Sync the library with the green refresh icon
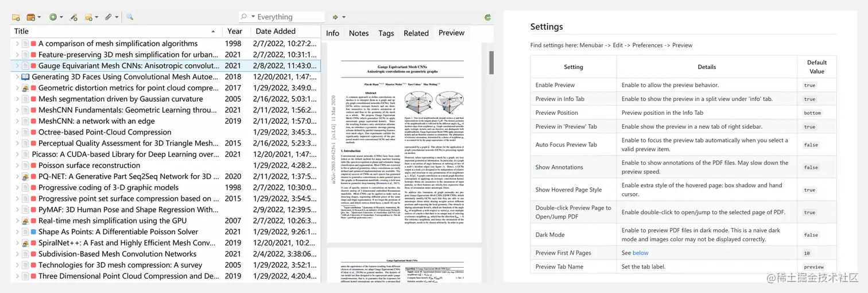 click(x=488, y=17)
